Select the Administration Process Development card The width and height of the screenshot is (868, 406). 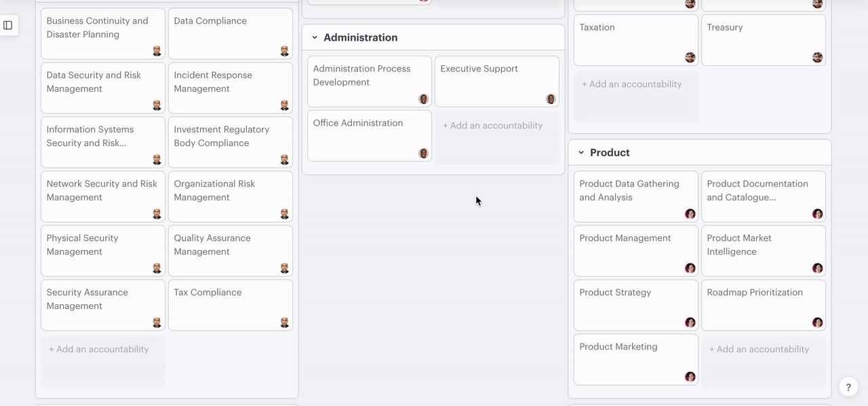(369, 81)
